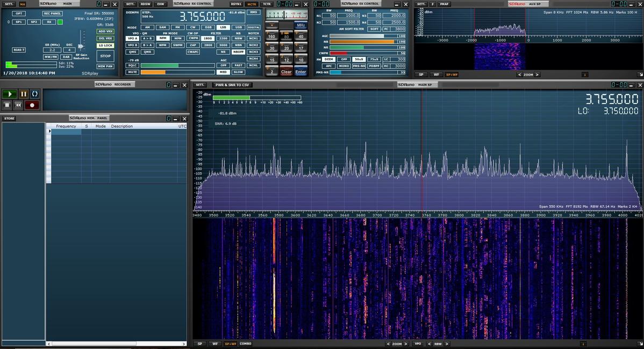Stop playback in the Recorder panel
This screenshot has height=349, width=644.
[x=7, y=105]
